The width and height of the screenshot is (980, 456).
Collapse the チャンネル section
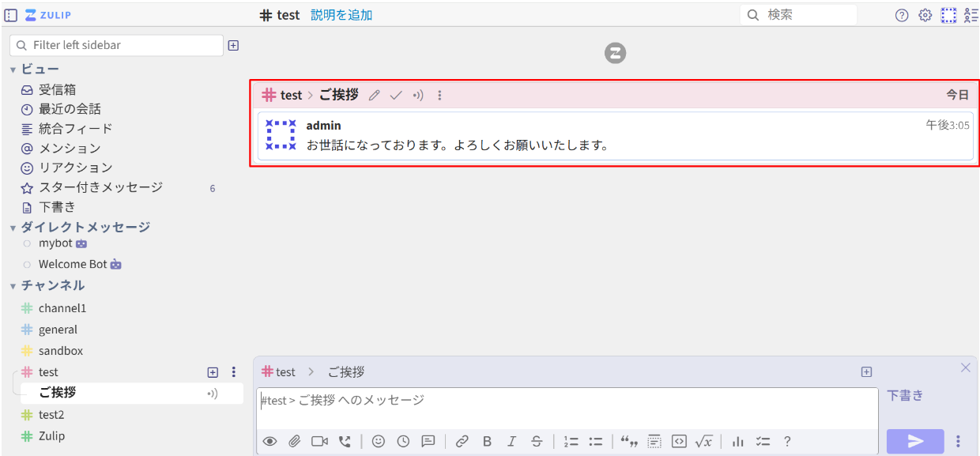click(13, 285)
